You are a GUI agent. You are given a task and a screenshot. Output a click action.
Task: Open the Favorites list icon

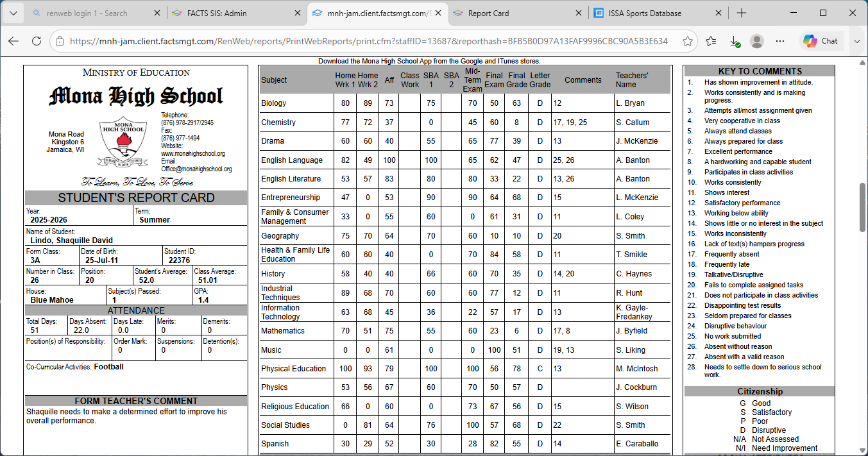point(711,41)
